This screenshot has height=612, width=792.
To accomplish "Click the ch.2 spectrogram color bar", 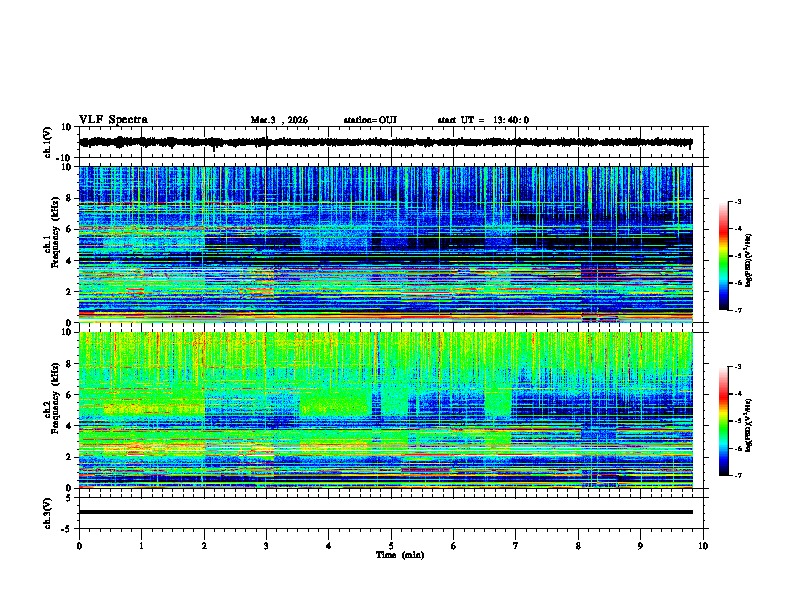I will [x=723, y=421].
